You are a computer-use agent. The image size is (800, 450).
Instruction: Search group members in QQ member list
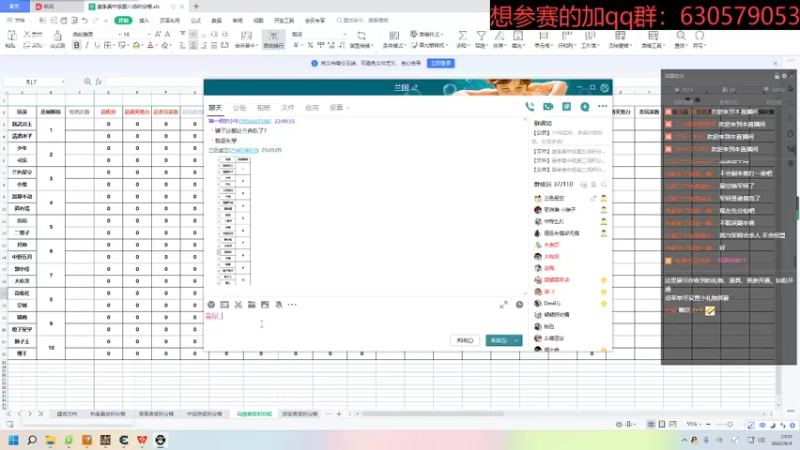click(604, 184)
